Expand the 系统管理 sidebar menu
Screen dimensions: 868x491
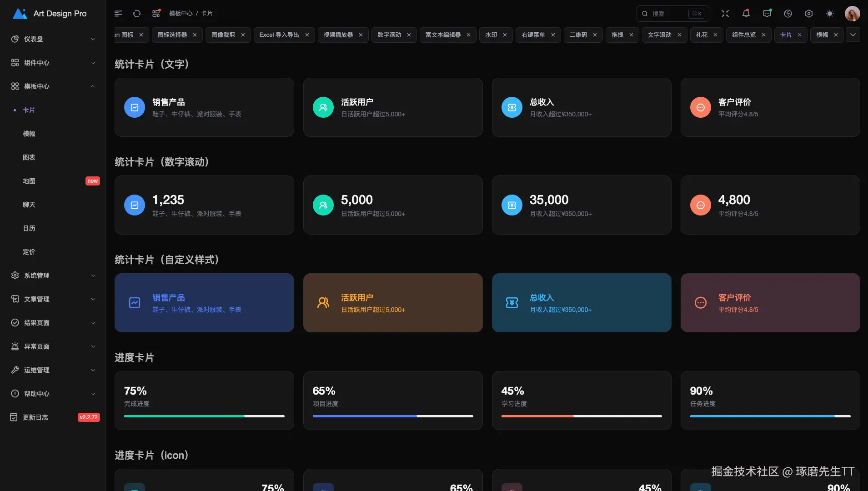(53, 276)
